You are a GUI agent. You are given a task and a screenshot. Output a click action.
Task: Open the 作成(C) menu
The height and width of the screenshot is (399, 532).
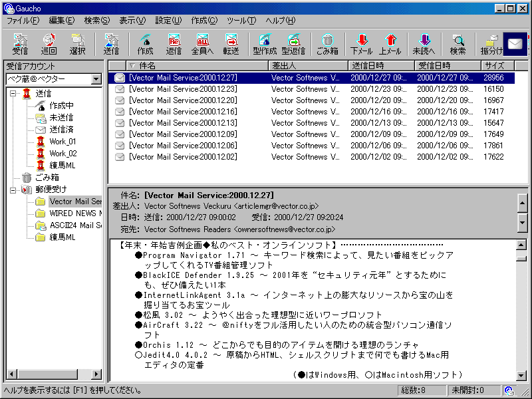tap(204, 21)
